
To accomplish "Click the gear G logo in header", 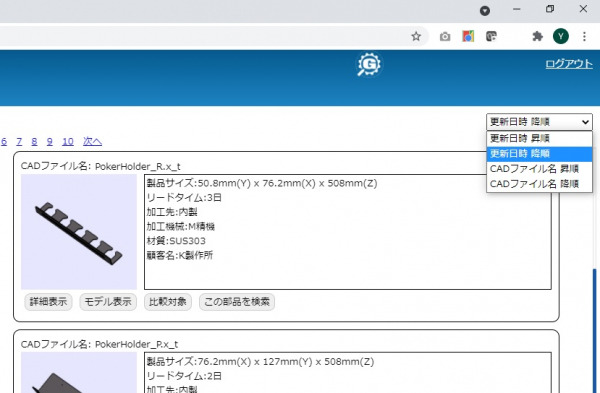I will [369, 64].
